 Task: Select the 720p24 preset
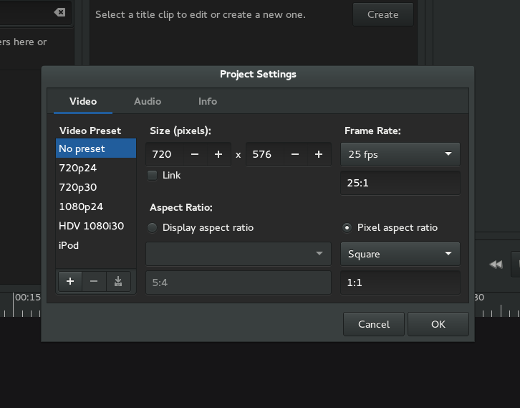point(96,168)
